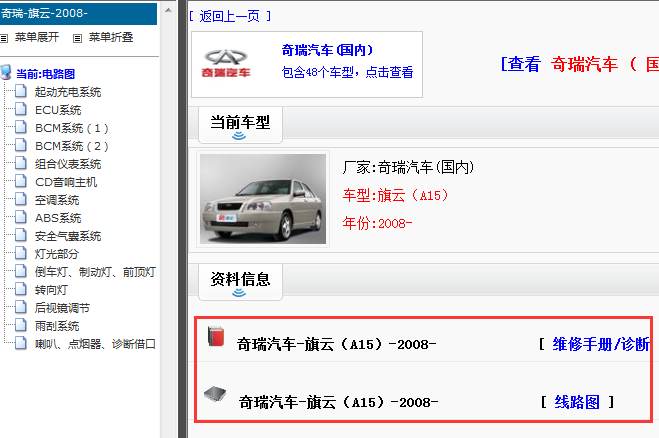Expand all menus with 菜单展开
Image resolution: width=659 pixels, height=438 pixels.
point(37,37)
